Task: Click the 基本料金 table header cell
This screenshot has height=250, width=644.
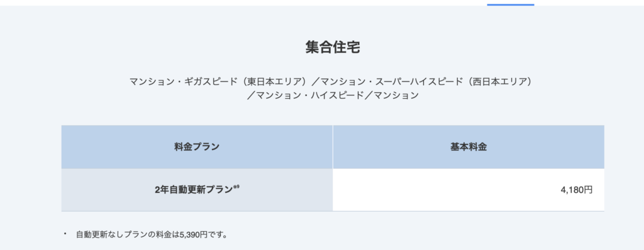Action: [469, 147]
